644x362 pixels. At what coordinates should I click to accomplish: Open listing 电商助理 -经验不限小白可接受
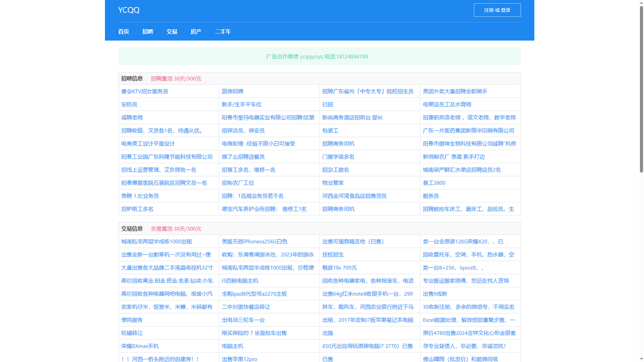[258, 143]
